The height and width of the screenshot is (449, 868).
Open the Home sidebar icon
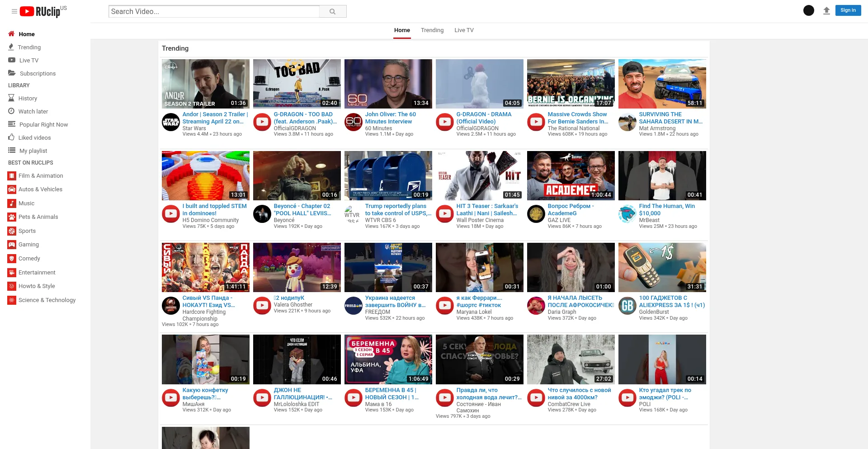pyautogui.click(x=11, y=34)
